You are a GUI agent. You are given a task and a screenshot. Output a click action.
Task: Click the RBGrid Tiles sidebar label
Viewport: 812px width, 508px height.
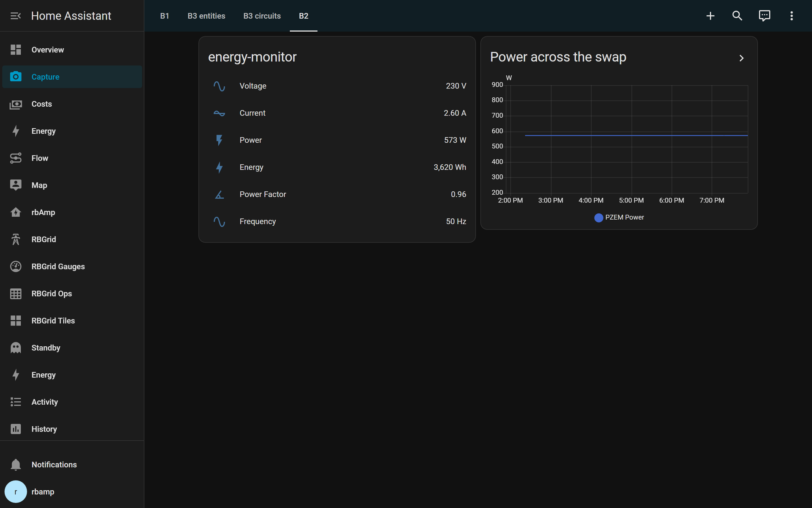point(53,320)
